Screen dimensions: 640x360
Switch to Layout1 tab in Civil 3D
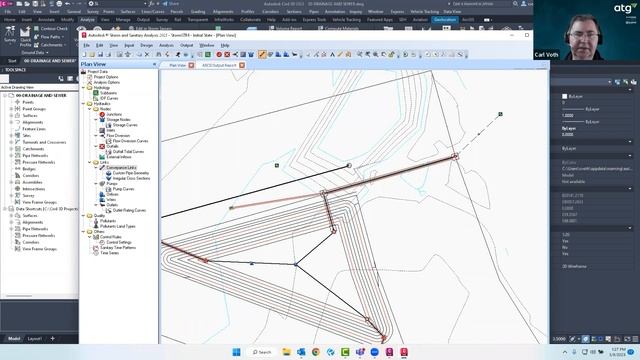(34, 338)
